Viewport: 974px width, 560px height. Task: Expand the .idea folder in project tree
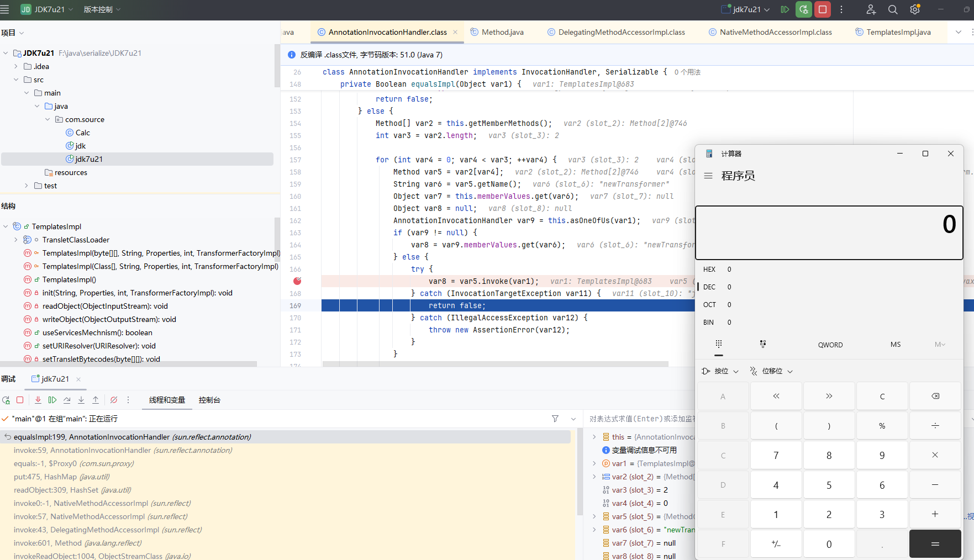[16, 66]
